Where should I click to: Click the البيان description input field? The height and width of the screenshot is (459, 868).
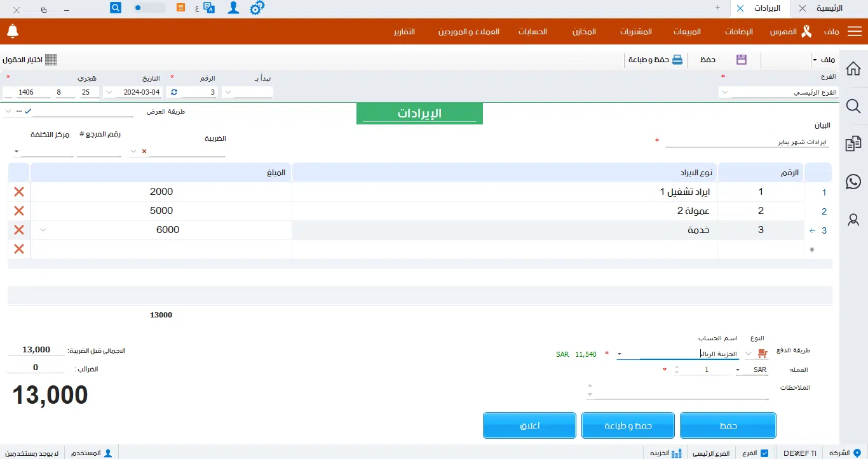(747, 142)
